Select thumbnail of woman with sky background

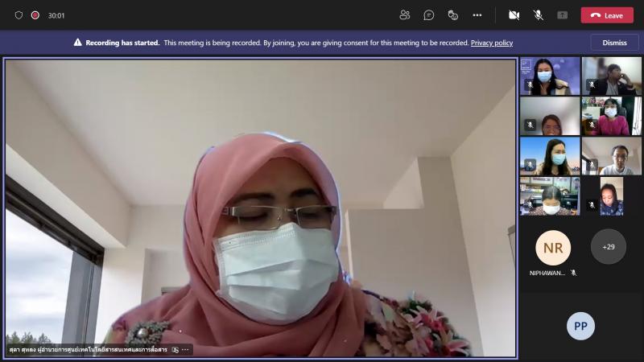[x=550, y=156]
